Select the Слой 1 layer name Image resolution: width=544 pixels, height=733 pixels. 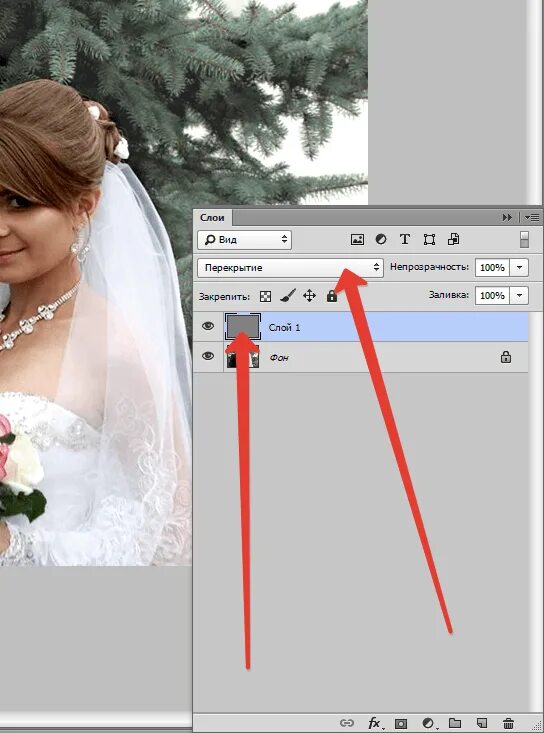(x=284, y=327)
